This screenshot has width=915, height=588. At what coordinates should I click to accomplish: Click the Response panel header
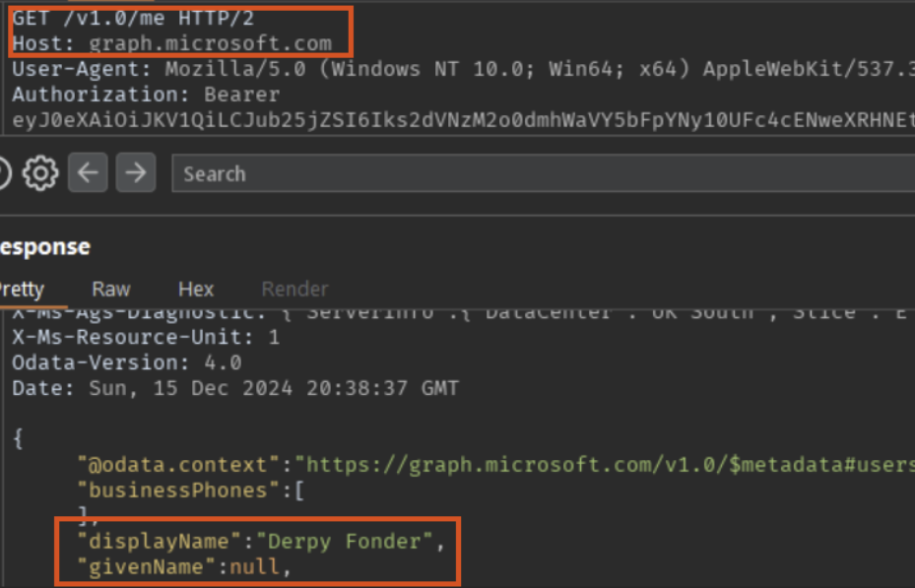pos(44,246)
